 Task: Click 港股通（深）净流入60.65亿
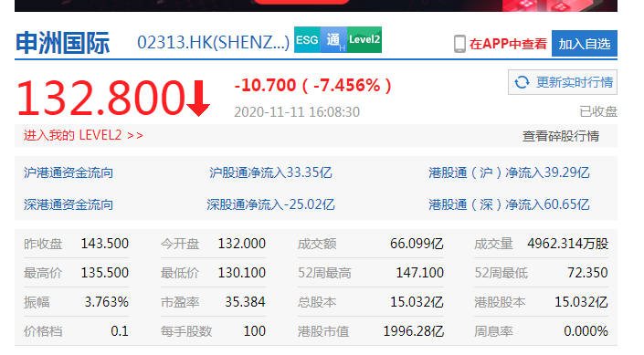click(x=510, y=204)
